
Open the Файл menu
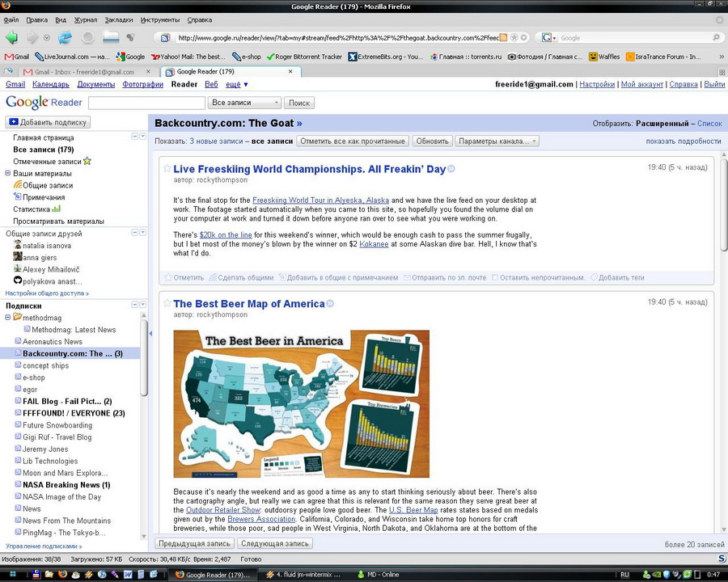[x=11, y=20]
